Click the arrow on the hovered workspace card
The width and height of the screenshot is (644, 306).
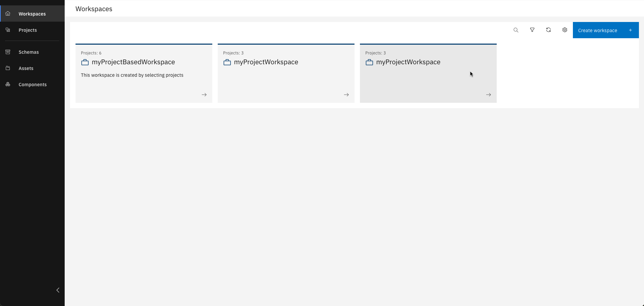click(488, 95)
